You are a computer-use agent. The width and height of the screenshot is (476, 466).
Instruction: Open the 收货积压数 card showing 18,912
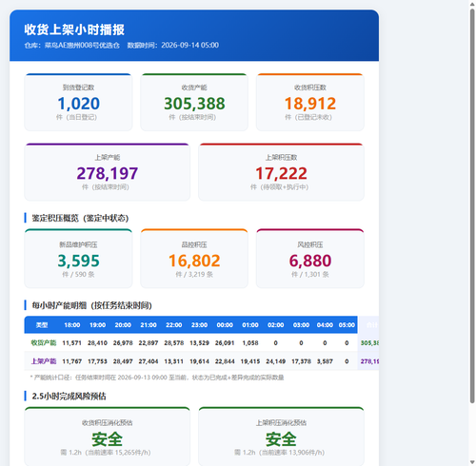(x=310, y=102)
